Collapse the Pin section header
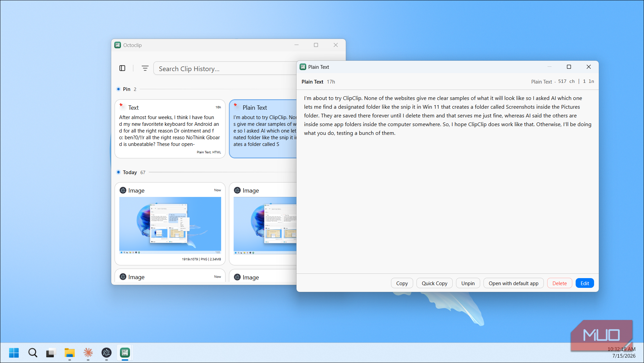Viewport: 644px width, 363px height. tap(127, 89)
